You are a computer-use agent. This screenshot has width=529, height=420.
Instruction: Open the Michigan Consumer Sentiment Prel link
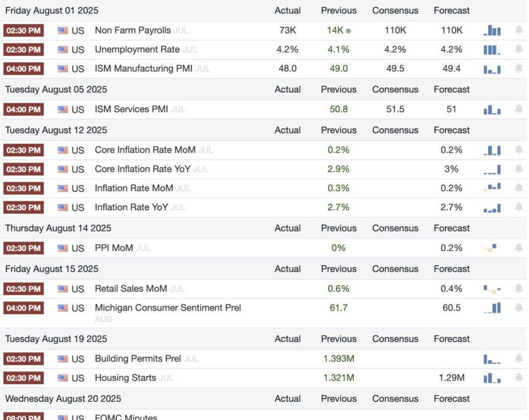point(168,308)
